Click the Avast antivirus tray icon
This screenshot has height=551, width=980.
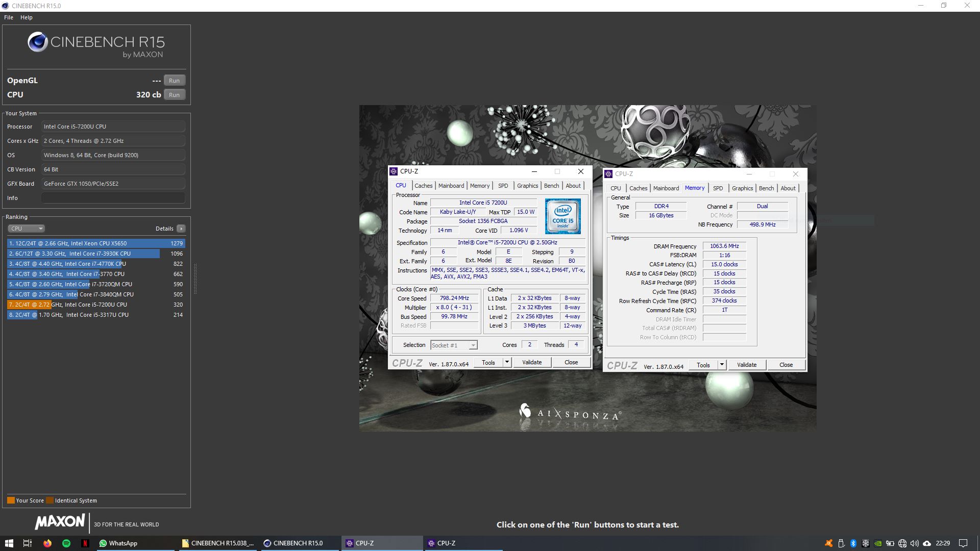tap(829, 543)
